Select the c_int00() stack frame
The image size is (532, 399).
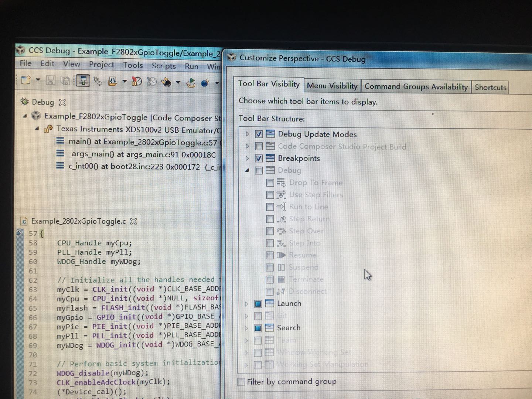(x=139, y=166)
